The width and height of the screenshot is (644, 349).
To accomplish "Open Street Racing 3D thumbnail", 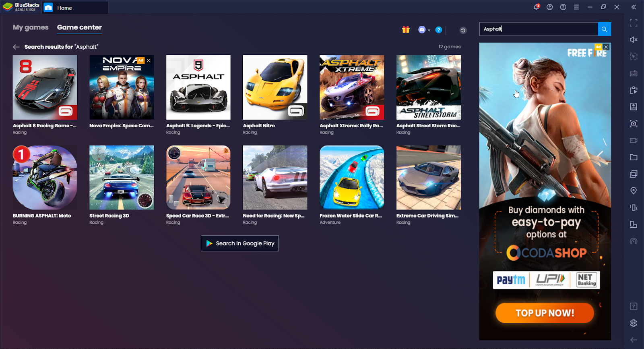I will click(122, 177).
